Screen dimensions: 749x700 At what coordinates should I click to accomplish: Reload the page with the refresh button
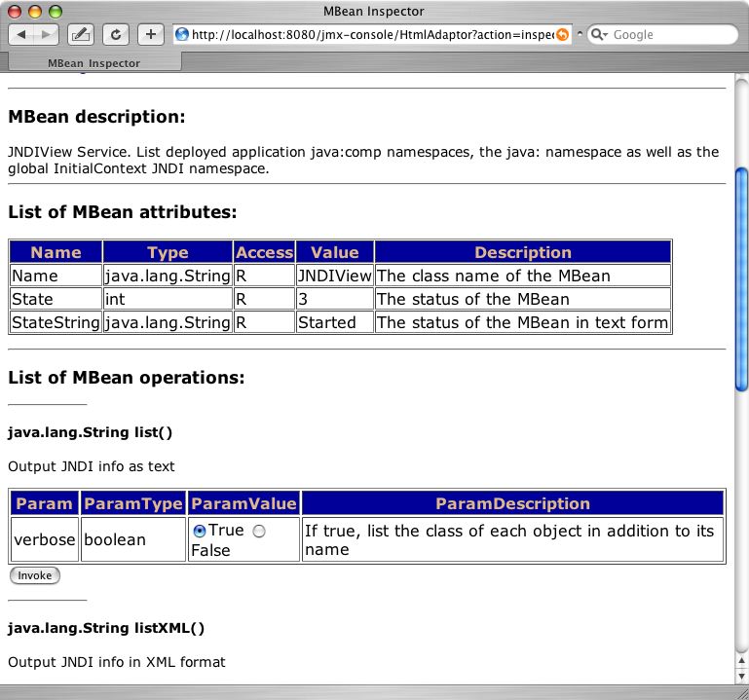116,34
